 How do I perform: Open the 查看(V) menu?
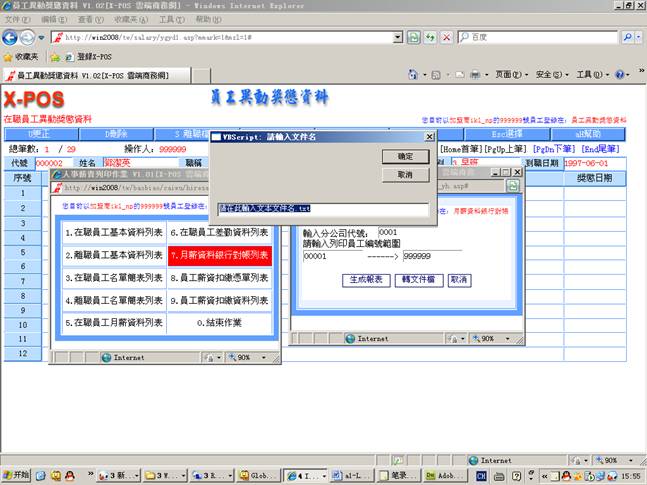(91, 19)
